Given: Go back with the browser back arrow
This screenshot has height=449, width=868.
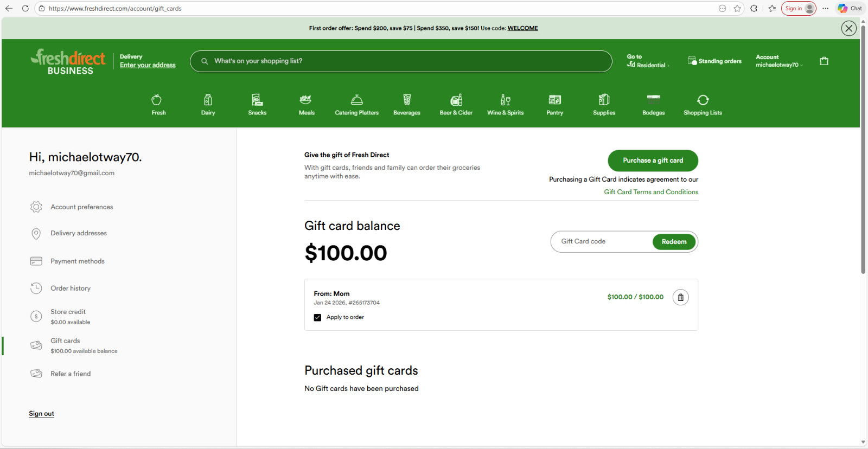Looking at the screenshot, I should [x=9, y=8].
